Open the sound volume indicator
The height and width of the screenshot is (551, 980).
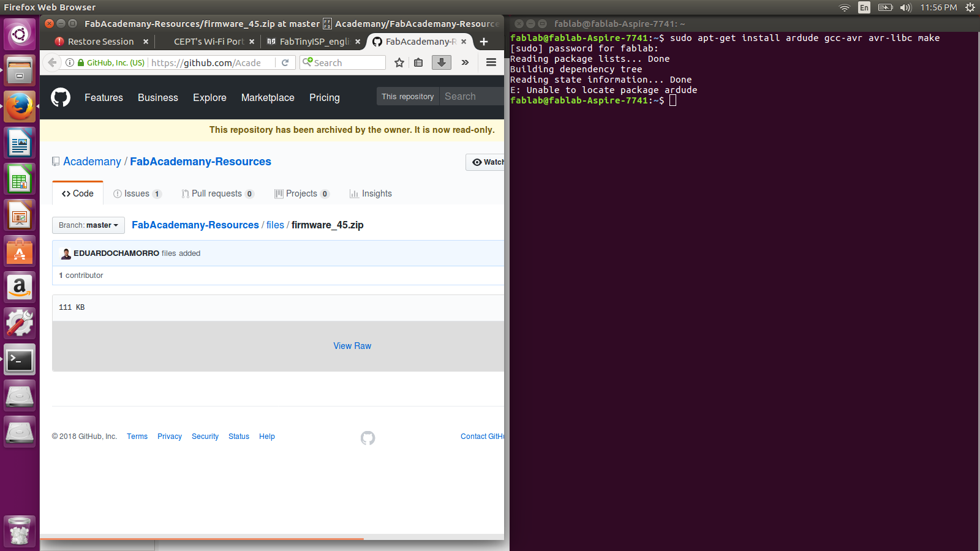pyautogui.click(x=906, y=7)
